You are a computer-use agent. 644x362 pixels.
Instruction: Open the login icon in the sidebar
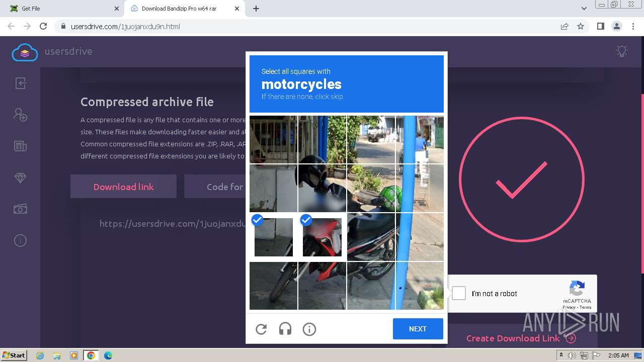tap(20, 83)
